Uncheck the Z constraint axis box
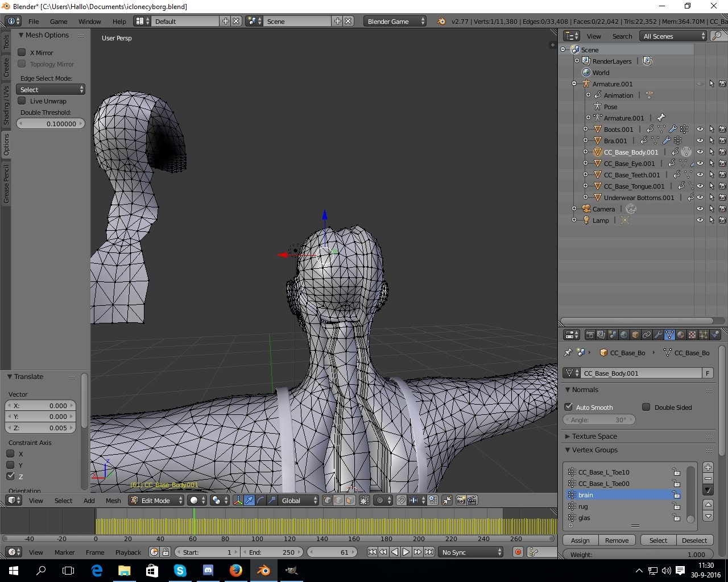 pos(10,476)
